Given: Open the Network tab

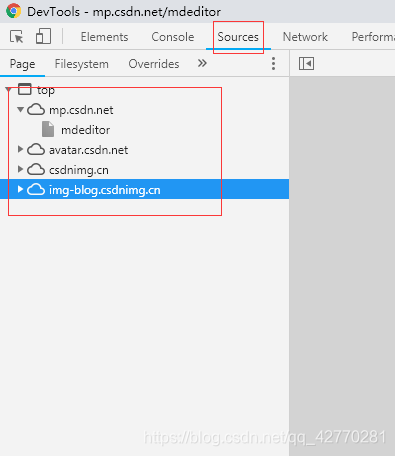Looking at the screenshot, I should click(305, 37).
